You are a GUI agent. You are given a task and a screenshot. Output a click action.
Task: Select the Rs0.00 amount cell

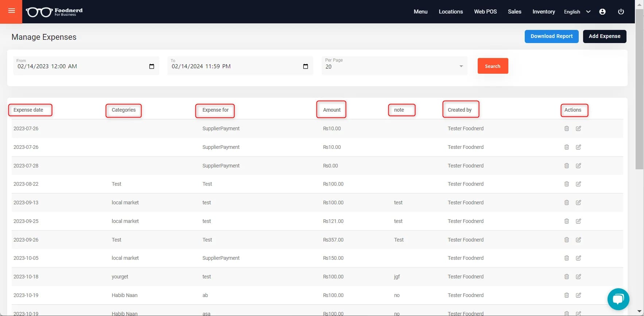(x=330, y=166)
